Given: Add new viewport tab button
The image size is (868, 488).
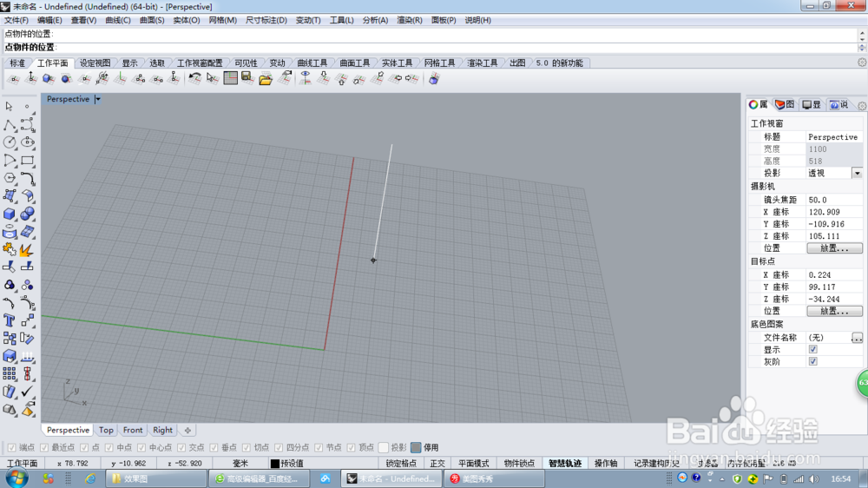Looking at the screenshot, I should 187,431.
